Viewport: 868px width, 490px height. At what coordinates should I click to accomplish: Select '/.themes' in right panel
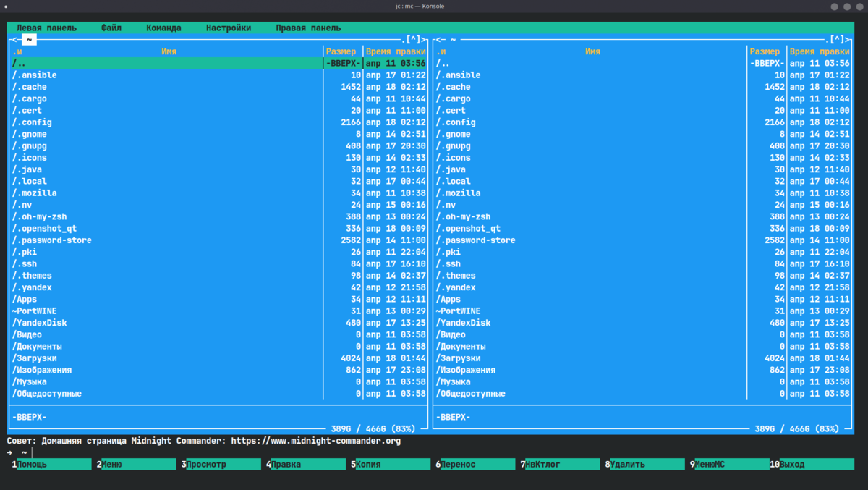coord(643,276)
